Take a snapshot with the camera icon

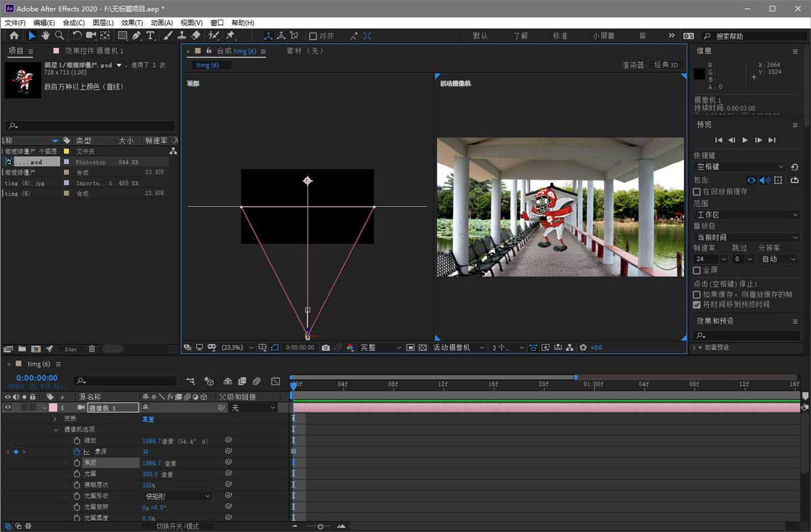(x=326, y=347)
